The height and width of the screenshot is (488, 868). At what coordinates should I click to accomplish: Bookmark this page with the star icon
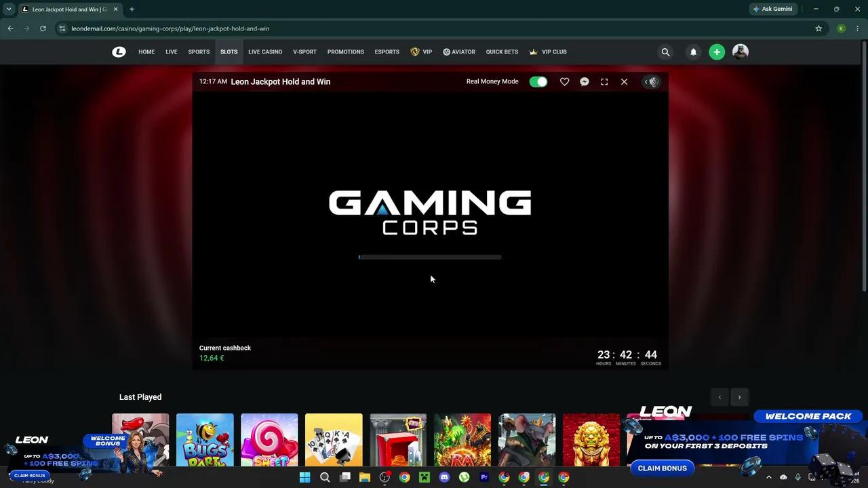click(818, 28)
